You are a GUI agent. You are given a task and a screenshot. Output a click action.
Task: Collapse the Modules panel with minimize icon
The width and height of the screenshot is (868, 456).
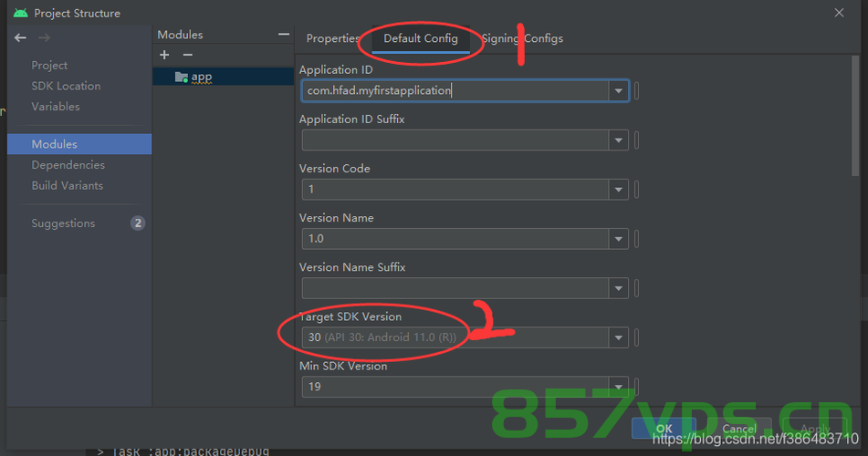coord(284,35)
